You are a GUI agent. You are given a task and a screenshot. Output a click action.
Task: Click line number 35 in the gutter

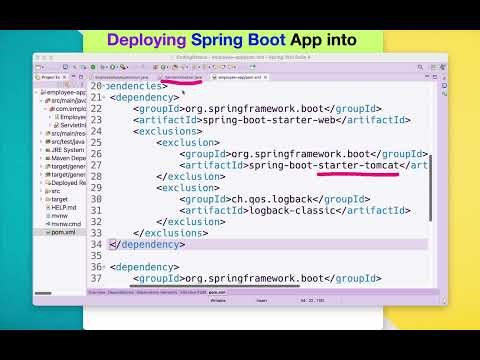click(96, 256)
